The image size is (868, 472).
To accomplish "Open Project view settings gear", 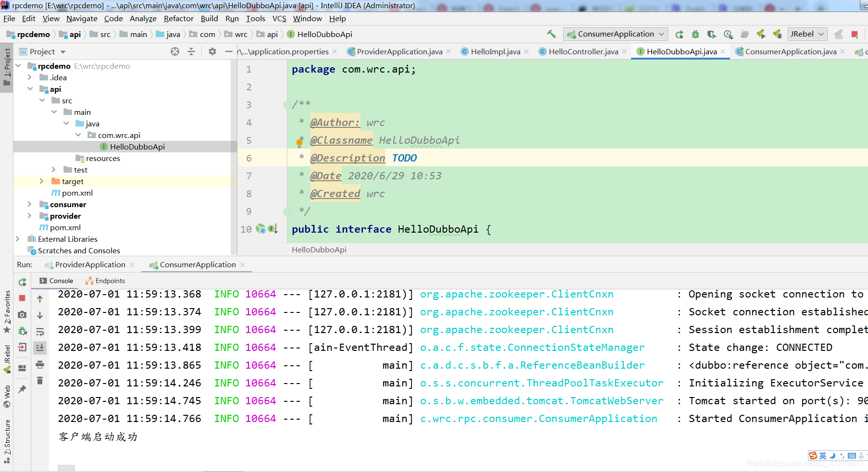I will pos(212,51).
